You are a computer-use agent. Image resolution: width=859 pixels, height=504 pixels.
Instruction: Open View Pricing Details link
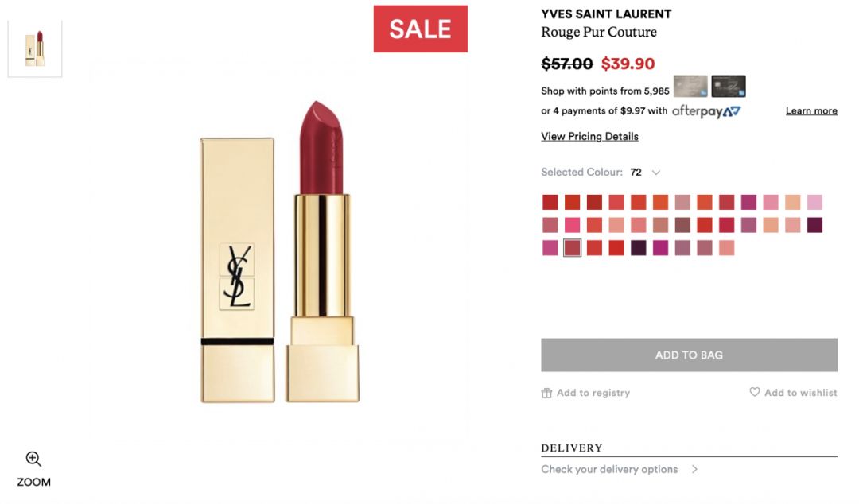click(589, 137)
